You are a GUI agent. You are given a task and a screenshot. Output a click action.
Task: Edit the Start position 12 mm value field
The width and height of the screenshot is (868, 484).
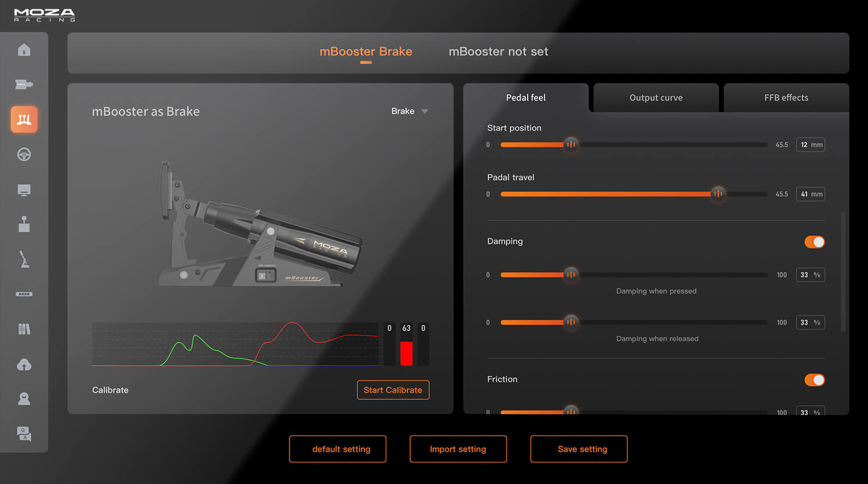pyautogui.click(x=811, y=145)
